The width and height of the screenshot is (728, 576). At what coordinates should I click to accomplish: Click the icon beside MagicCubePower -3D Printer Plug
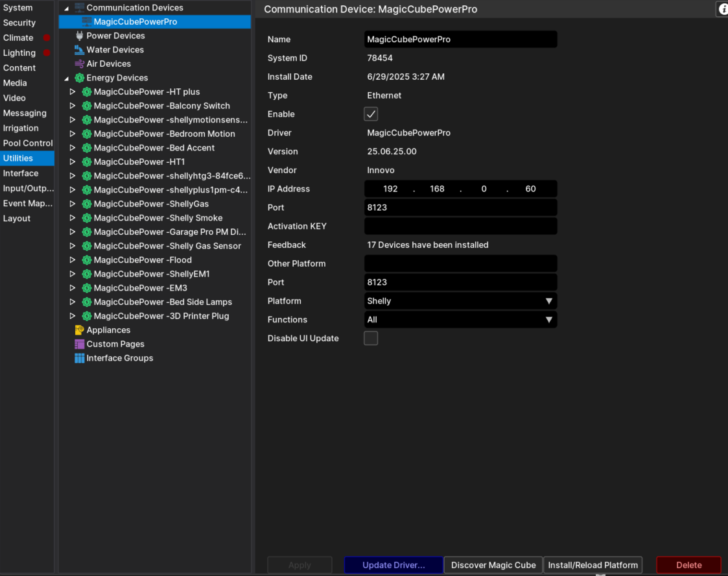(x=87, y=316)
